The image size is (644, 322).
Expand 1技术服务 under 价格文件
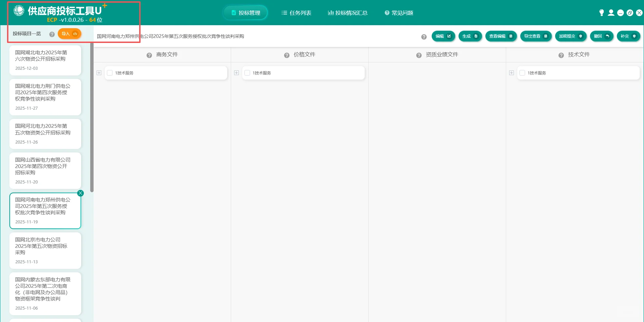tap(236, 72)
